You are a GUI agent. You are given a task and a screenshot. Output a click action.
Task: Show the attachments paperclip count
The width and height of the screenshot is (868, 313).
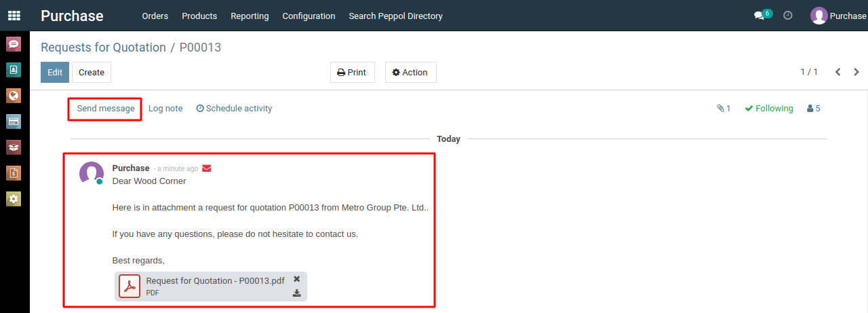tap(724, 109)
